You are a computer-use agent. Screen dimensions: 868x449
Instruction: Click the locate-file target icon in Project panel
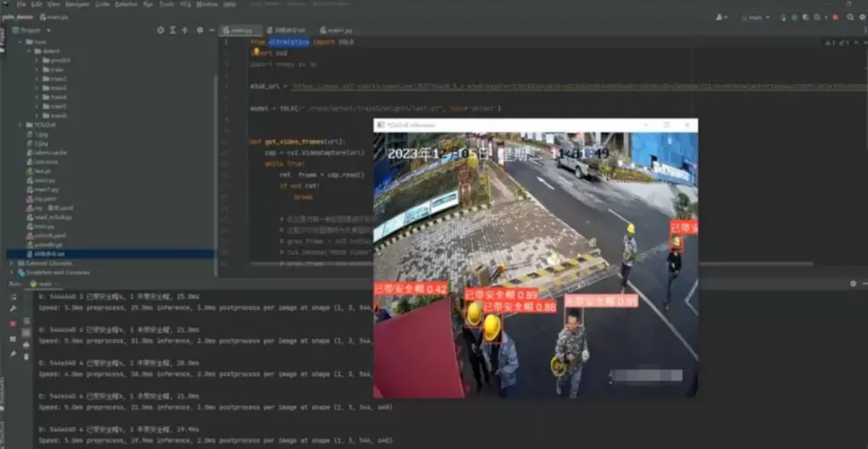(x=160, y=30)
